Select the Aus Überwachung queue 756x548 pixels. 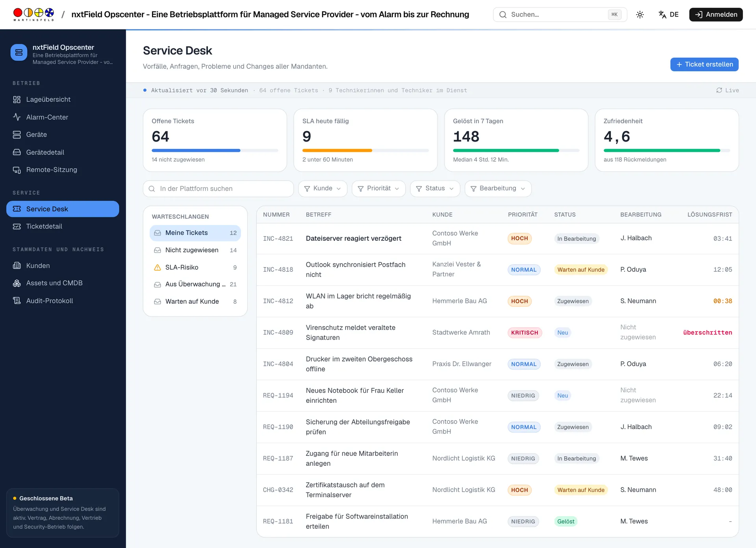point(195,284)
